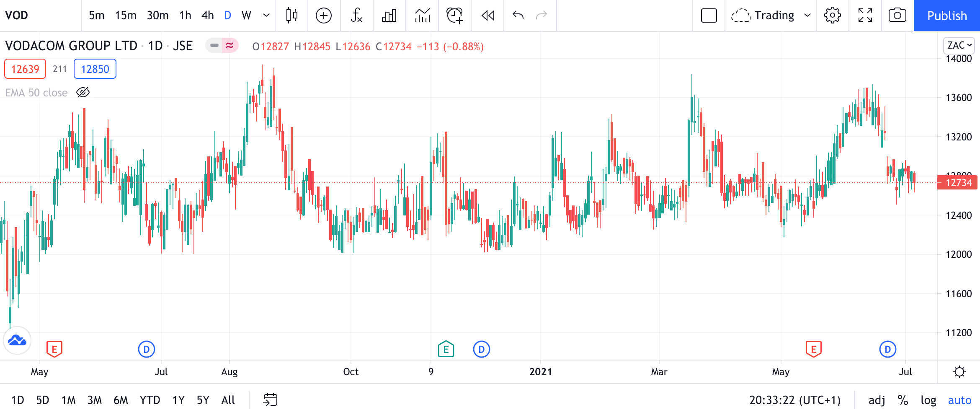Toggle adjusted data with adj
Screen dimensions: 980x415
[x=877, y=400]
